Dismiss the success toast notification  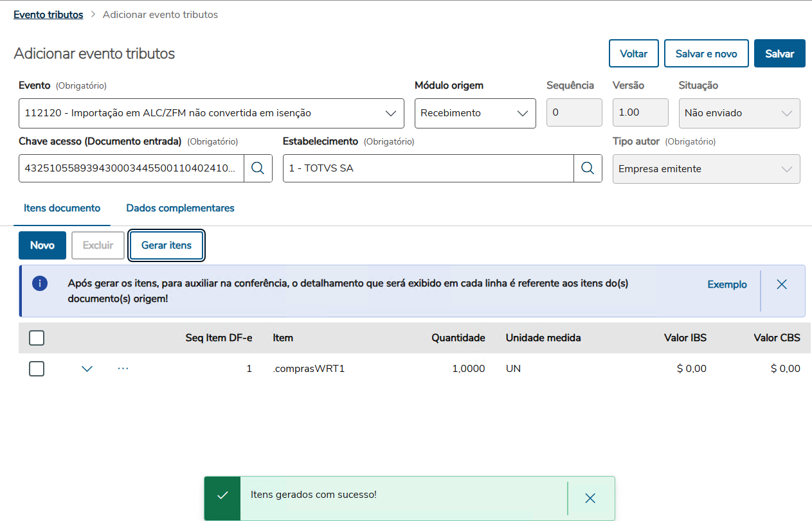(590, 499)
